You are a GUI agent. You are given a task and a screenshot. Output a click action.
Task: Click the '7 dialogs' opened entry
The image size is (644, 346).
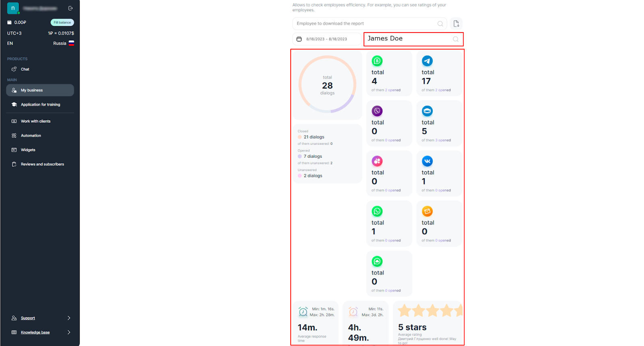coord(313,157)
